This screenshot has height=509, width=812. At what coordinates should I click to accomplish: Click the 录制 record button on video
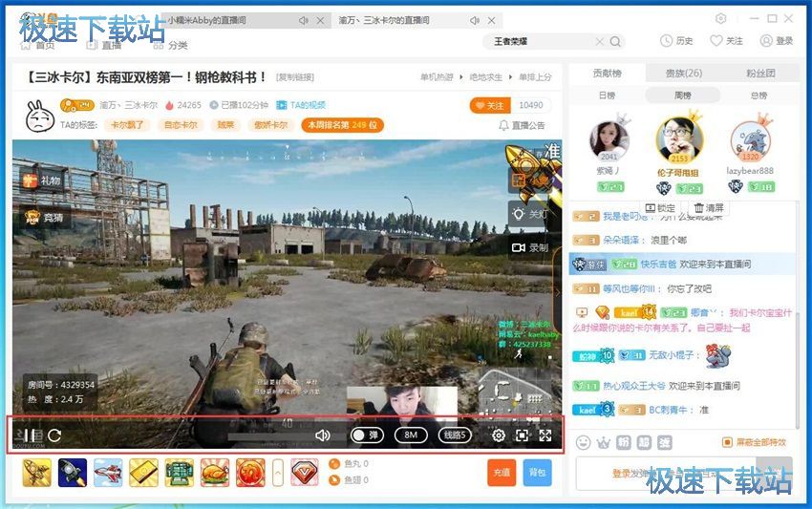[x=530, y=247]
